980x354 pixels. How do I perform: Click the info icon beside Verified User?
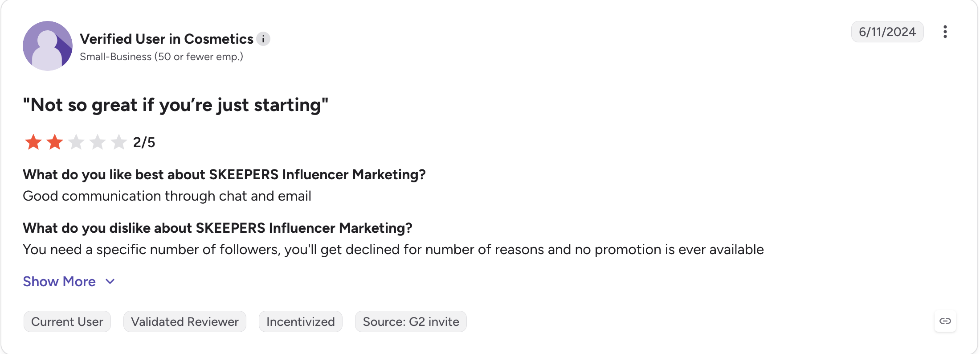(263, 39)
